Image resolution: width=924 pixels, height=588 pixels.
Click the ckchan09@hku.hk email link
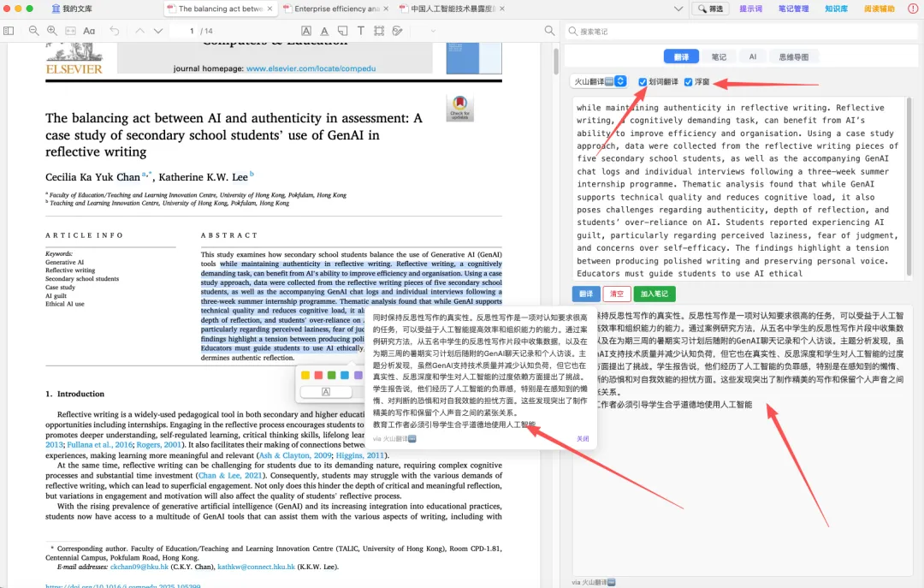point(139,567)
